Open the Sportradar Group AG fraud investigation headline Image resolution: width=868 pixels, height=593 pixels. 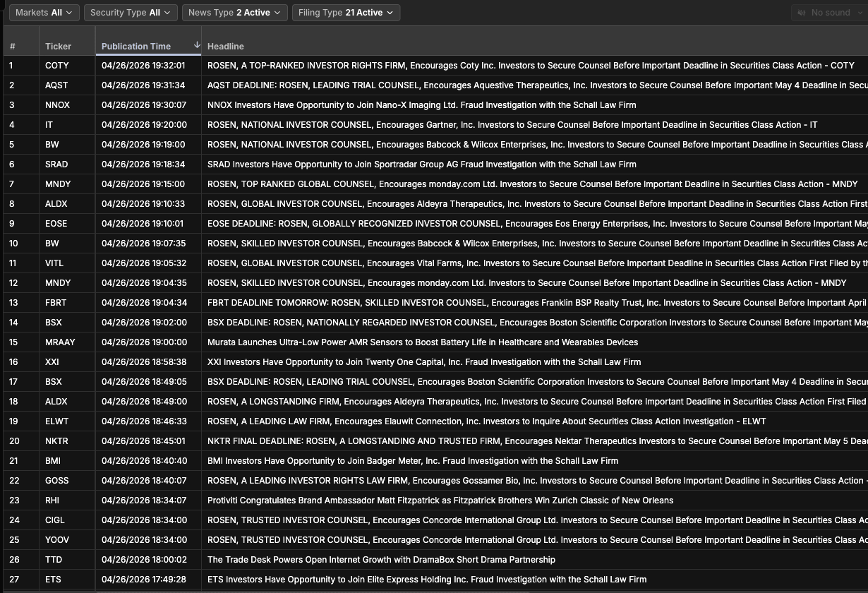coord(422,164)
